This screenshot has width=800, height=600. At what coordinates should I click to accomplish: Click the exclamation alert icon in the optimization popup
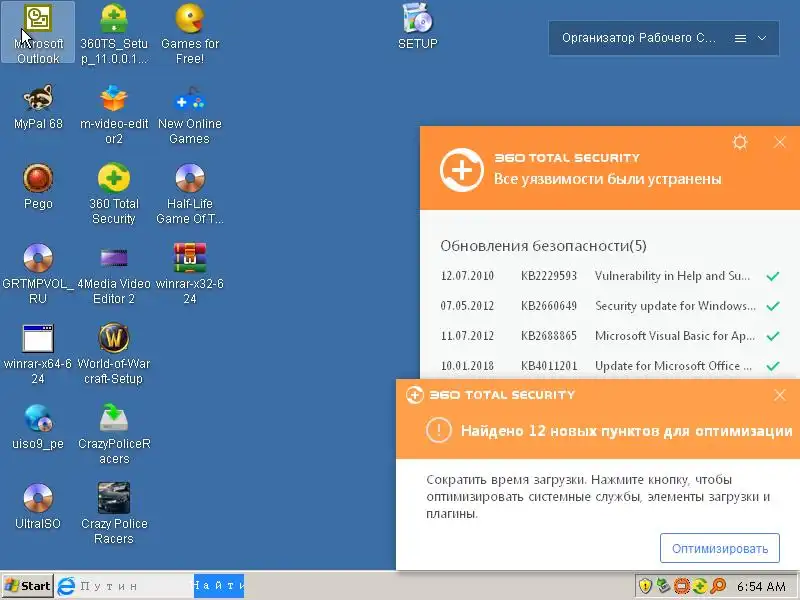coord(439,430)
